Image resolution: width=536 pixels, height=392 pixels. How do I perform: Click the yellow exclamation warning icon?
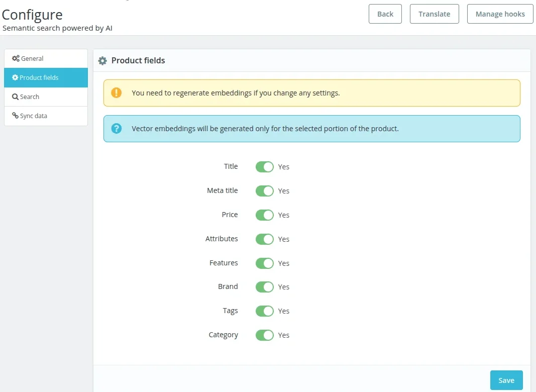click(x=117, y=92)
